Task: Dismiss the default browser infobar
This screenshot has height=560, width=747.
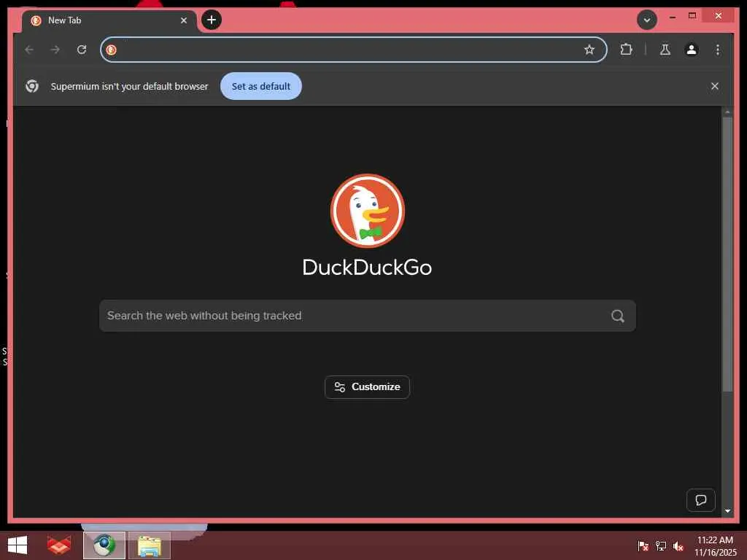Action: click(715, 86)
